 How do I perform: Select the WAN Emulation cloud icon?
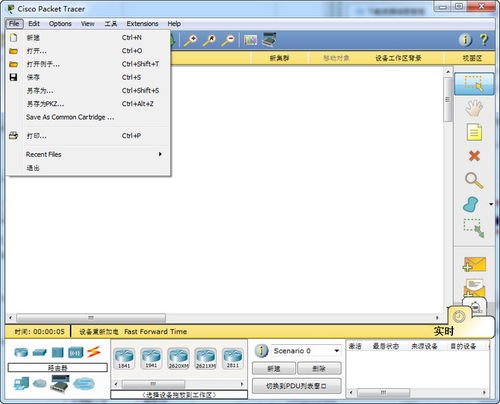tap(40, 384)
